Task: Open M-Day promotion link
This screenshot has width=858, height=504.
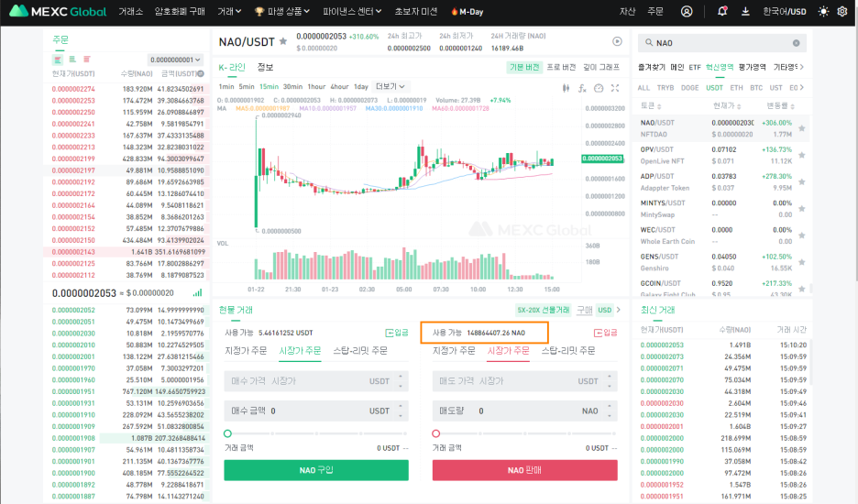Action: tap(467, 12)
